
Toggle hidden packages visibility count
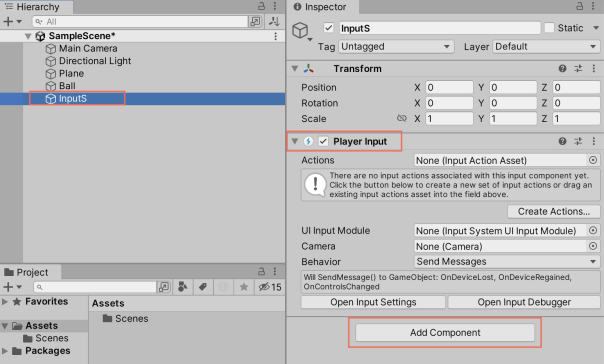pos(270,287)
